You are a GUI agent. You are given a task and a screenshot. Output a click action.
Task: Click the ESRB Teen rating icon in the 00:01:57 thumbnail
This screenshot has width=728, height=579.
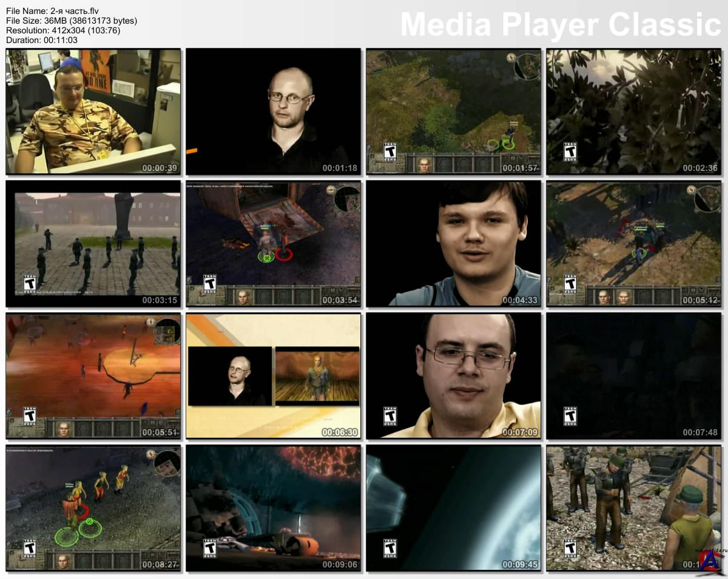pos(390,152)
